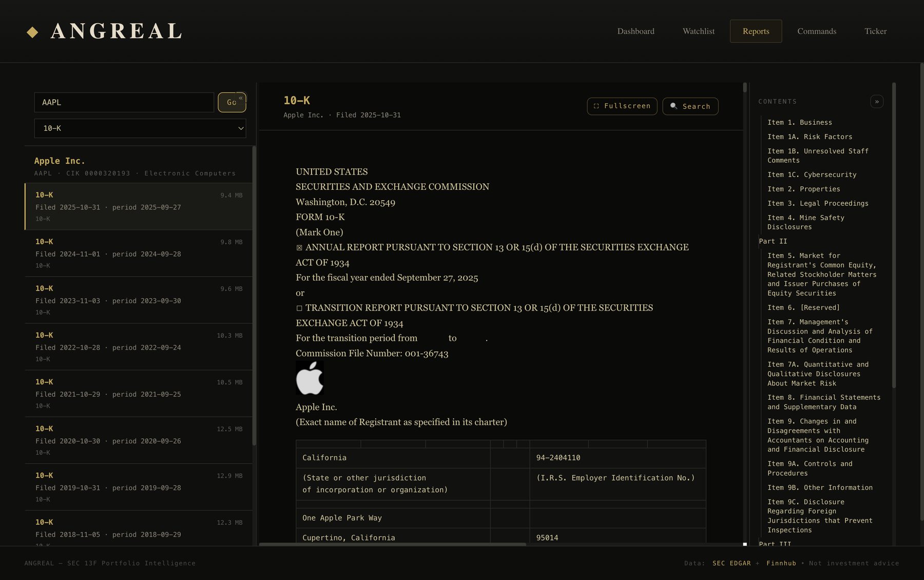Jump to Item 3. Legal Proceedings
Viewport: 924px width, 580px height.
818,203
